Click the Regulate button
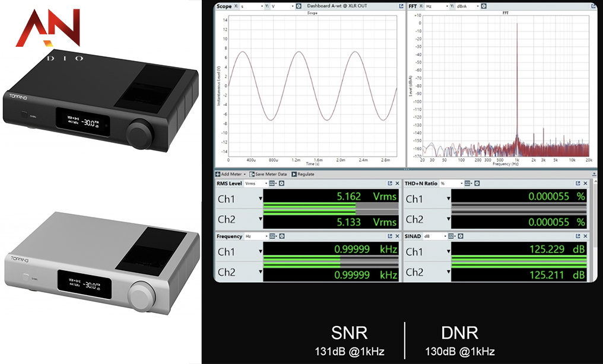This screenshot has width=603, height=364. pos(303,174)
